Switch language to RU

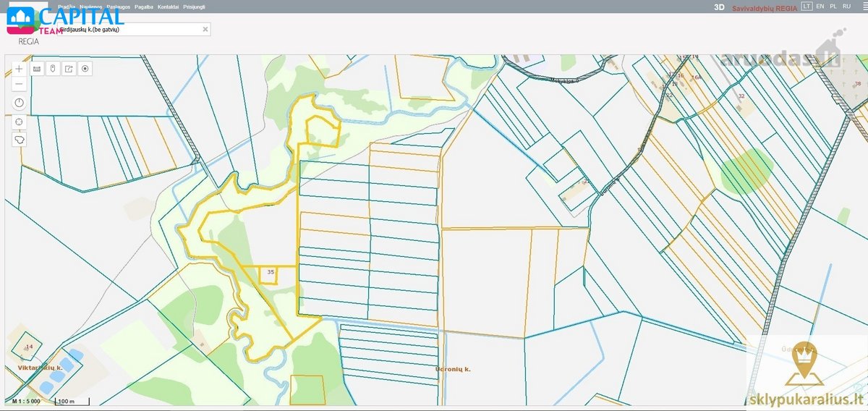click(846, 6)
